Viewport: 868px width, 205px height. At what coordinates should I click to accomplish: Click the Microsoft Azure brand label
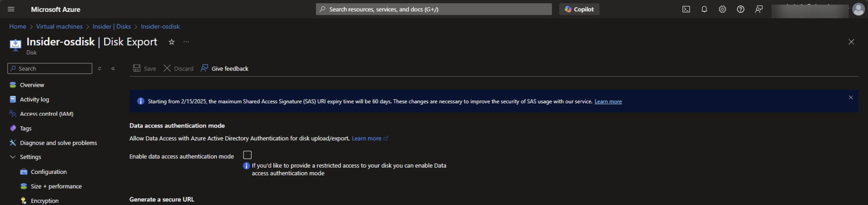pos(55,9)
